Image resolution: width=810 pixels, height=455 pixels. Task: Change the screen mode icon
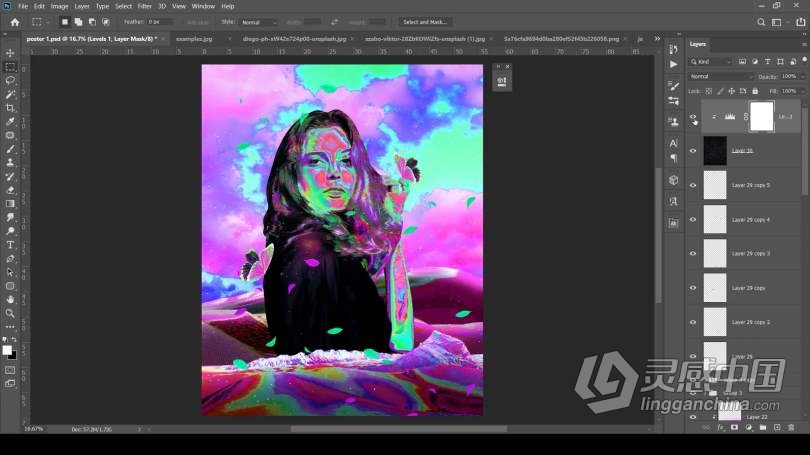10,384
